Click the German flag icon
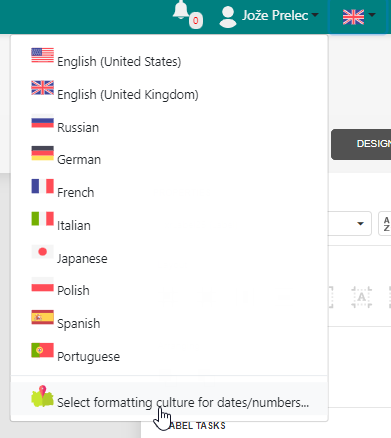391x438 pixels. pyautogui.click(x=42, y=153)
